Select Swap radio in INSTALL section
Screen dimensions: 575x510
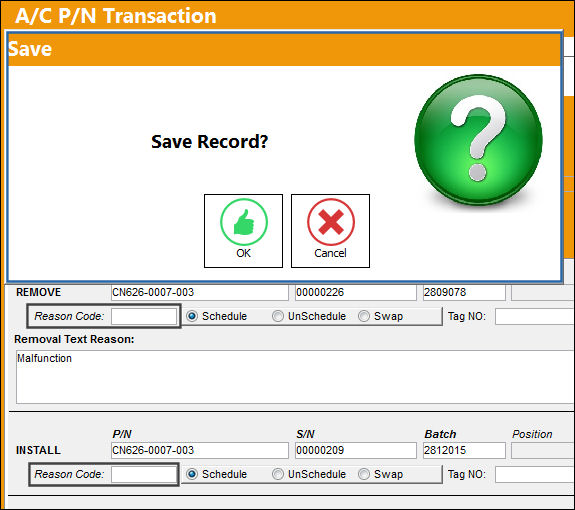[x=363, y=474]
